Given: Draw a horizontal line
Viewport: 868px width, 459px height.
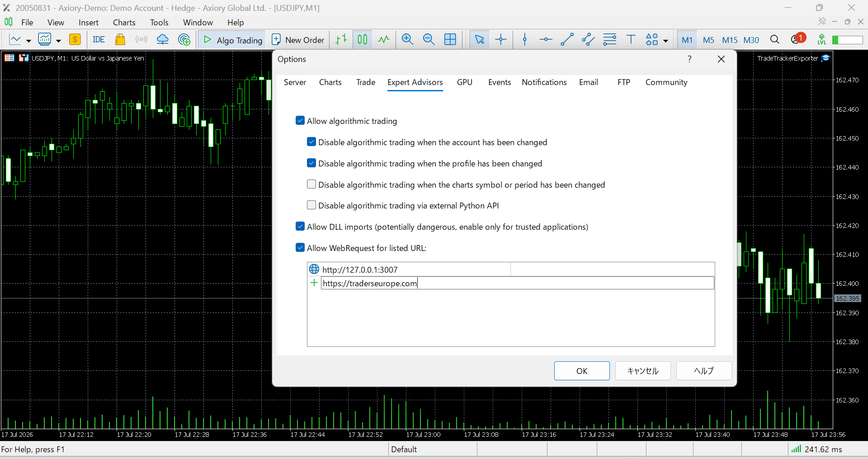Looking at the screenshot, I should 546,40.
